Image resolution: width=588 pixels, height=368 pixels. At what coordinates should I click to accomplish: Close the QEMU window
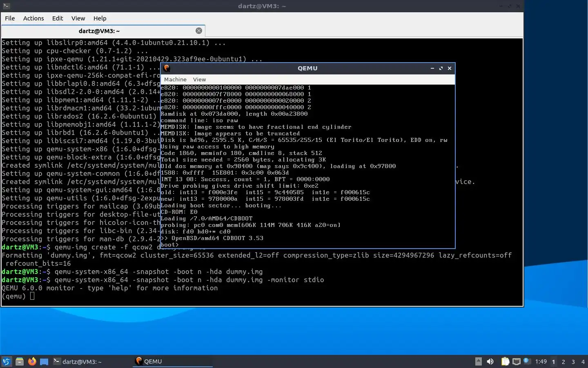coord(450,68)
